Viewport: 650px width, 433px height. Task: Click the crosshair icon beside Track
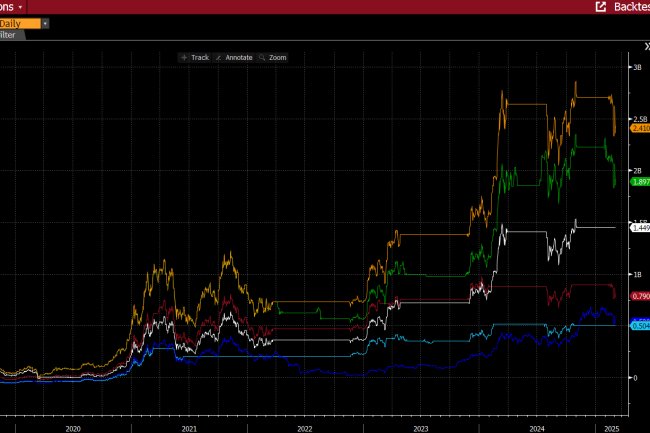[184, 58]
